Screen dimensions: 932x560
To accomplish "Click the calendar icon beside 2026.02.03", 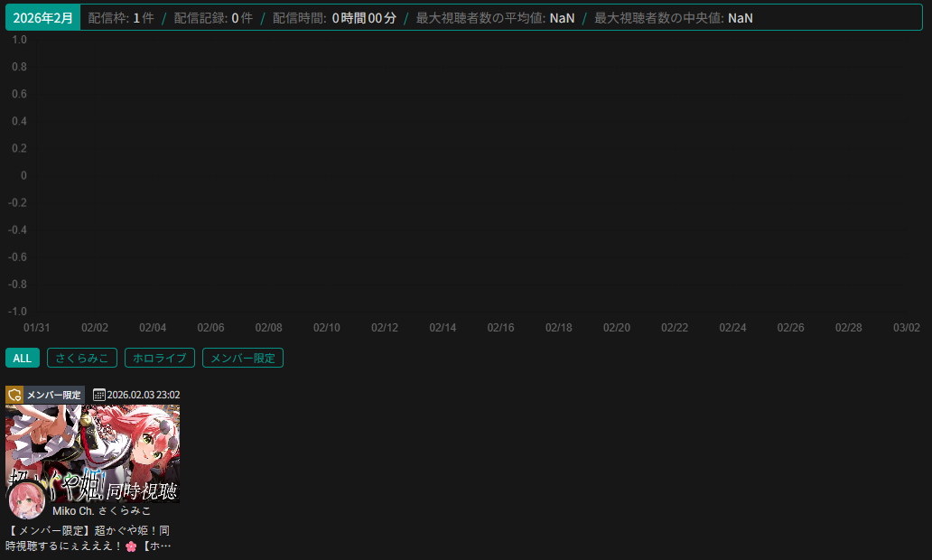I will tap(99, 395).
